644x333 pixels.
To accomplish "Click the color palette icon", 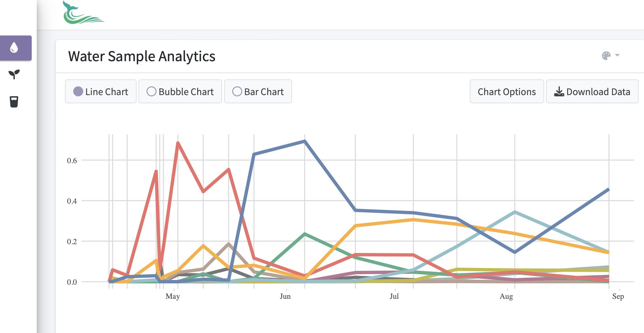I will pos(606,56).
